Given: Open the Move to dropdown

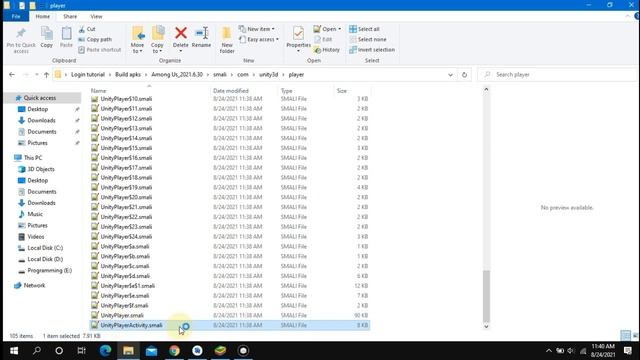Looking at the screenshot, I should pyautogui.click(x=138, y=40).
